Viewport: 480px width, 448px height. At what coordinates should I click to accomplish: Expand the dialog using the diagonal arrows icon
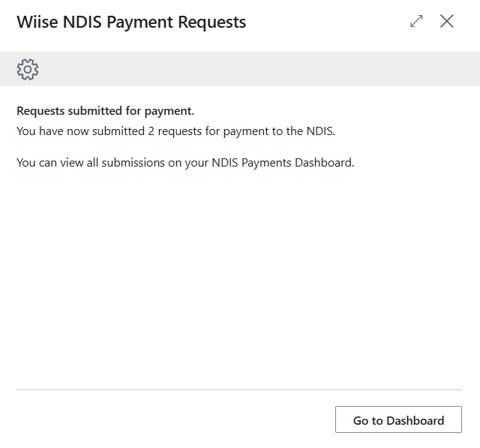416,21
